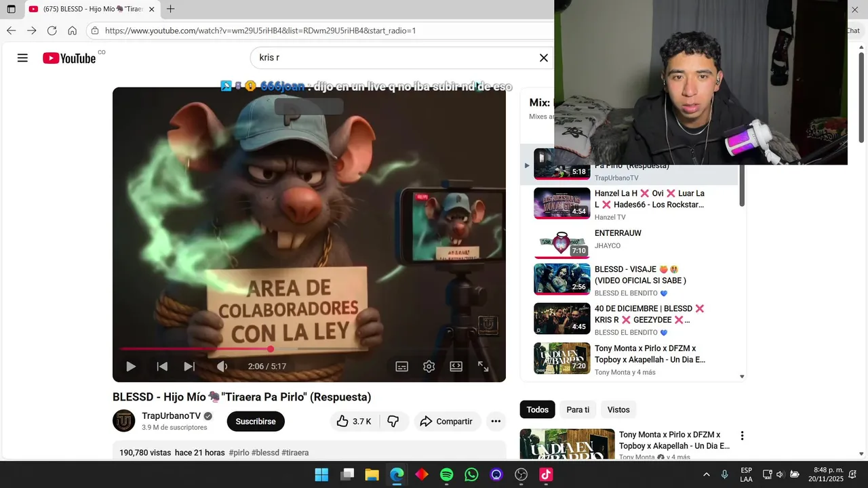Subscribe with the Suscribirse button
This screenshot has height=488, width=868.
(256, 422)
